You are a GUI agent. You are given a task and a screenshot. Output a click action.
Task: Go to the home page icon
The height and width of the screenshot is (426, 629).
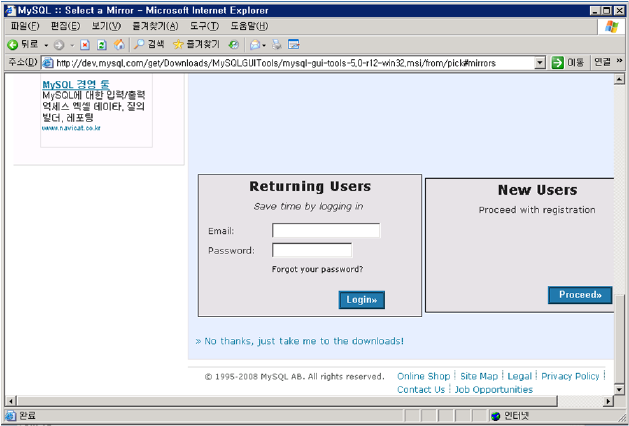[119, 45]
